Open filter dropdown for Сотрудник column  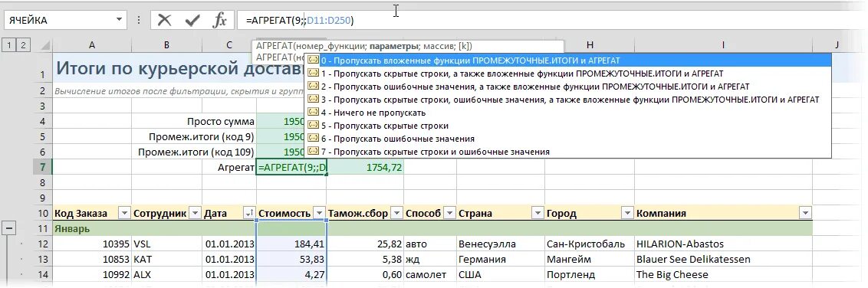tap(195, 214)
